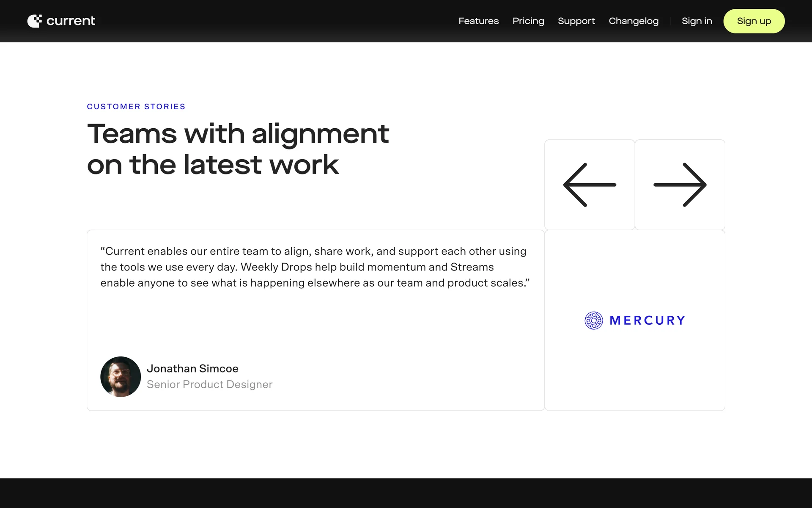Click the "Teams with alignment" heading
Viewport: 812px width, 508px height.
point(238,134)
